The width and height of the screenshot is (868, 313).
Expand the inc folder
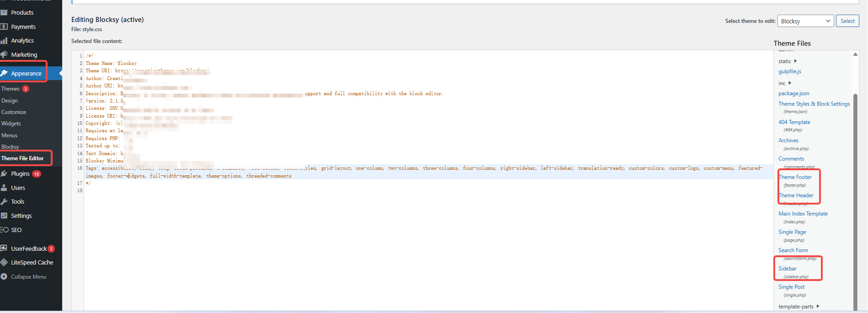785,83
